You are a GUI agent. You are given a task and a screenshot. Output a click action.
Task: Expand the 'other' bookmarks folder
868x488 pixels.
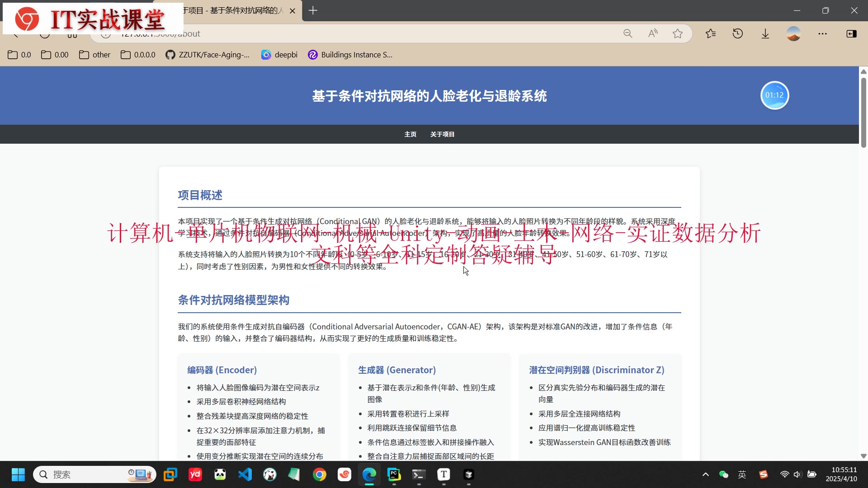pos(94,55)
